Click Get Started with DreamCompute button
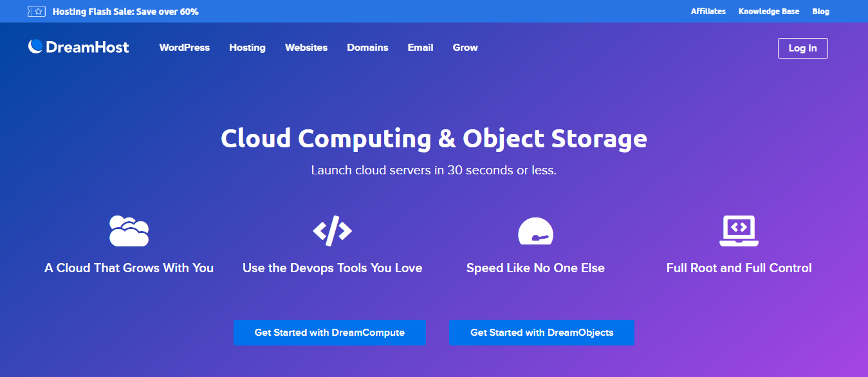The image size is (868, 377). click(x=329, y=333)
